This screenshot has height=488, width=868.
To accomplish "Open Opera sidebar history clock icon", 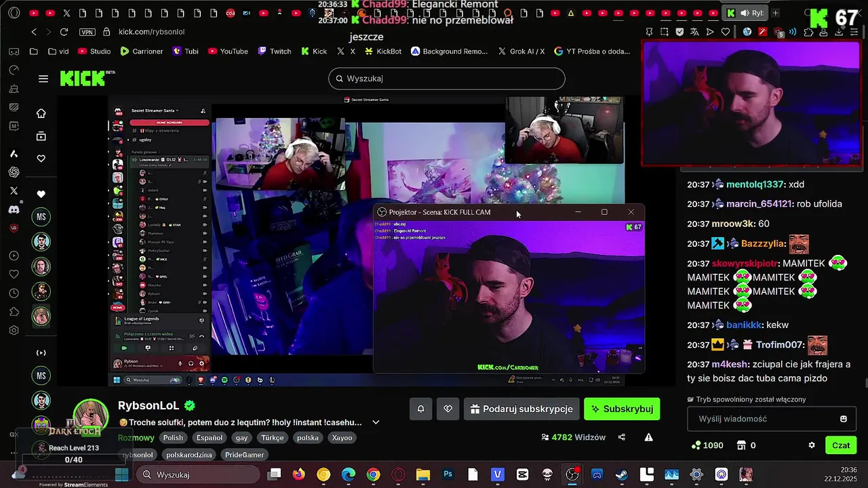I will click(14, 293).
